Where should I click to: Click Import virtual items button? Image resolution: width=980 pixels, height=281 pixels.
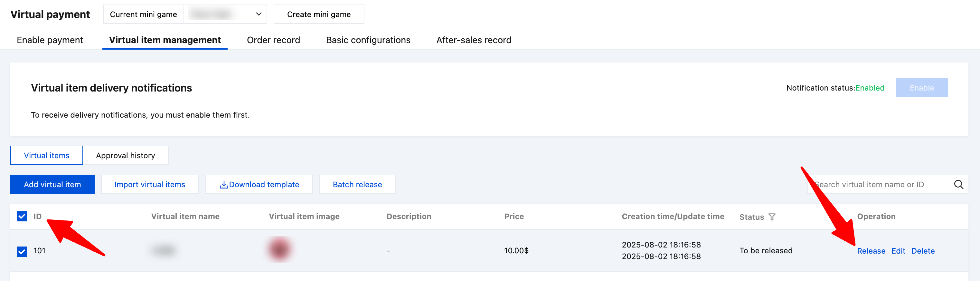150,185
